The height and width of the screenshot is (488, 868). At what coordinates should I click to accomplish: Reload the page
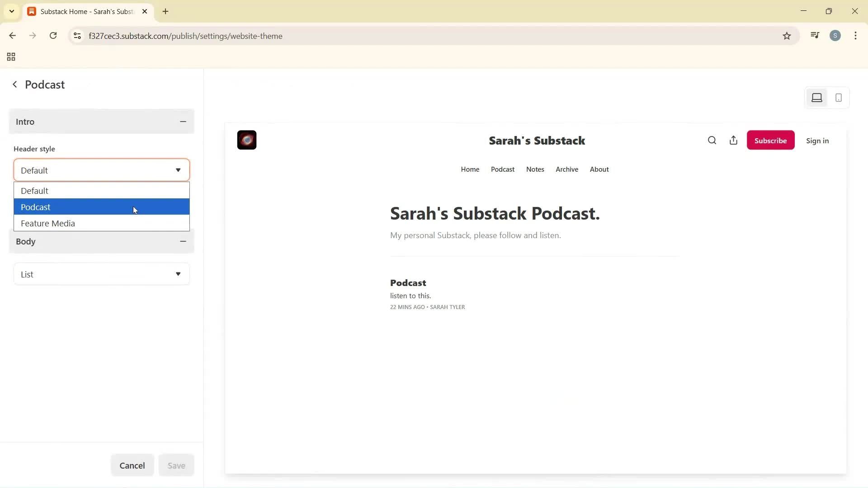pos(53,36)
